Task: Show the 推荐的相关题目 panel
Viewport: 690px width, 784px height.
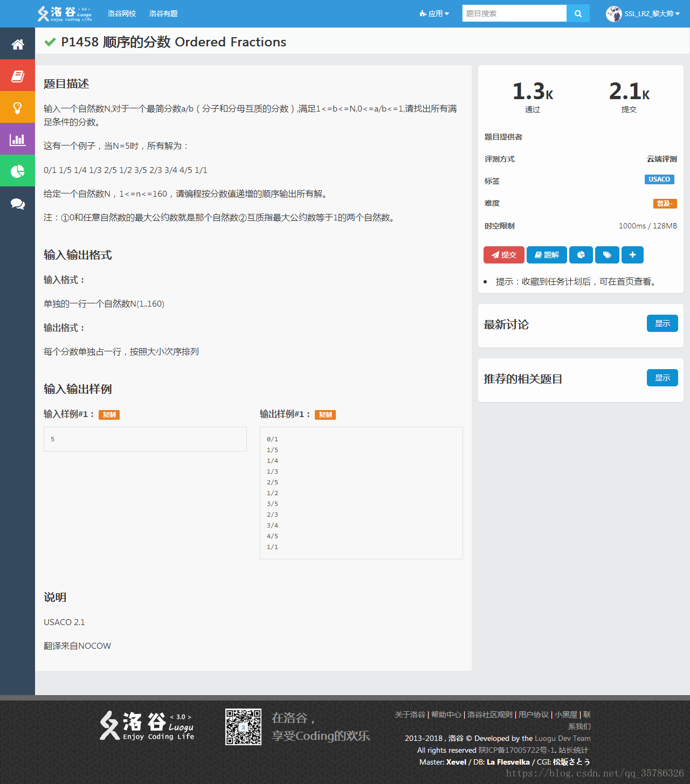Action: coord(663,378)
